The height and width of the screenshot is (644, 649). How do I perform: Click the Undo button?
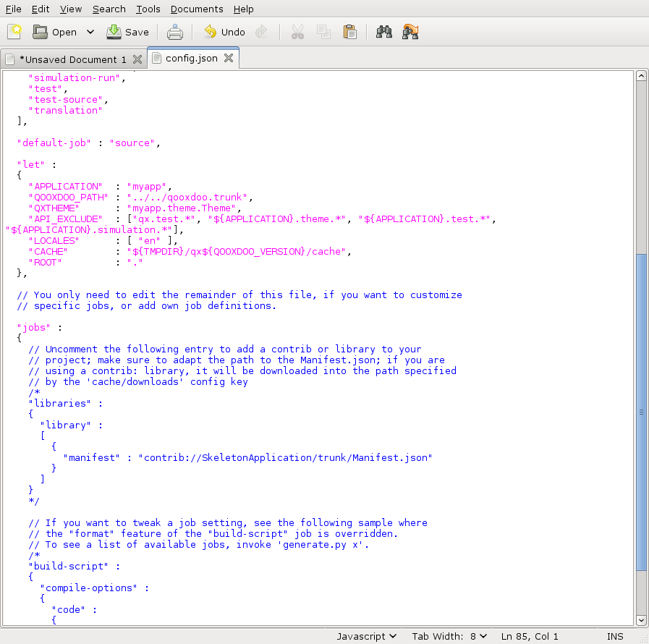click(x=225, y=32)
